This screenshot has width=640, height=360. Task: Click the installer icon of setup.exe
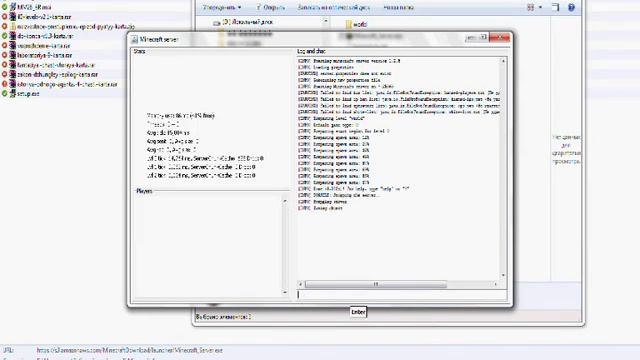13,93
